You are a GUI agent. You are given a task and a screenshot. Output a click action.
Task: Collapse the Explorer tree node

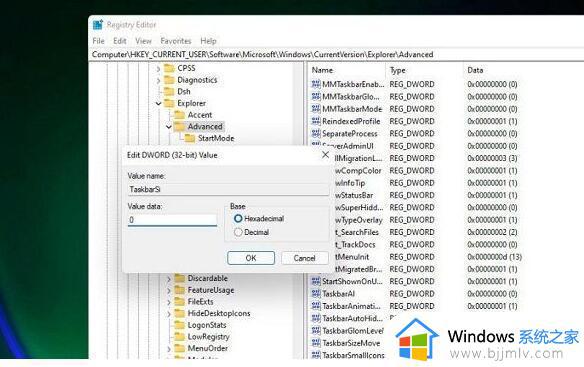tap(158, 103)
